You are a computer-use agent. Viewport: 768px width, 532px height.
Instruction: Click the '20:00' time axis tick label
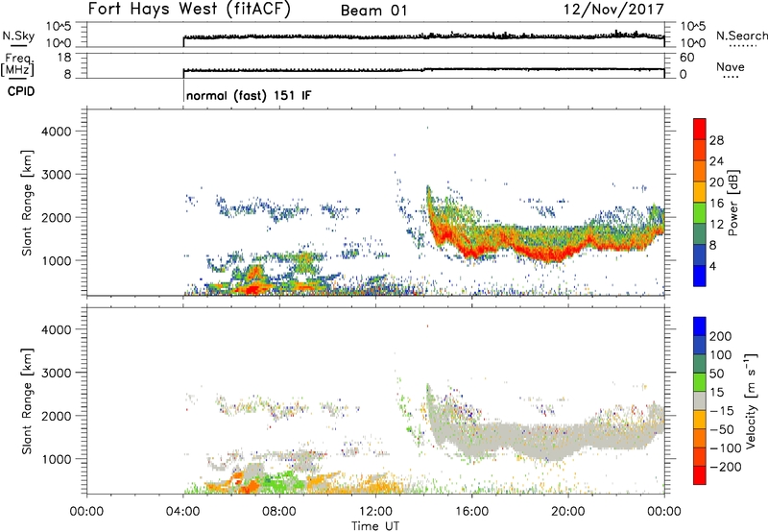(x=568, y=512)
